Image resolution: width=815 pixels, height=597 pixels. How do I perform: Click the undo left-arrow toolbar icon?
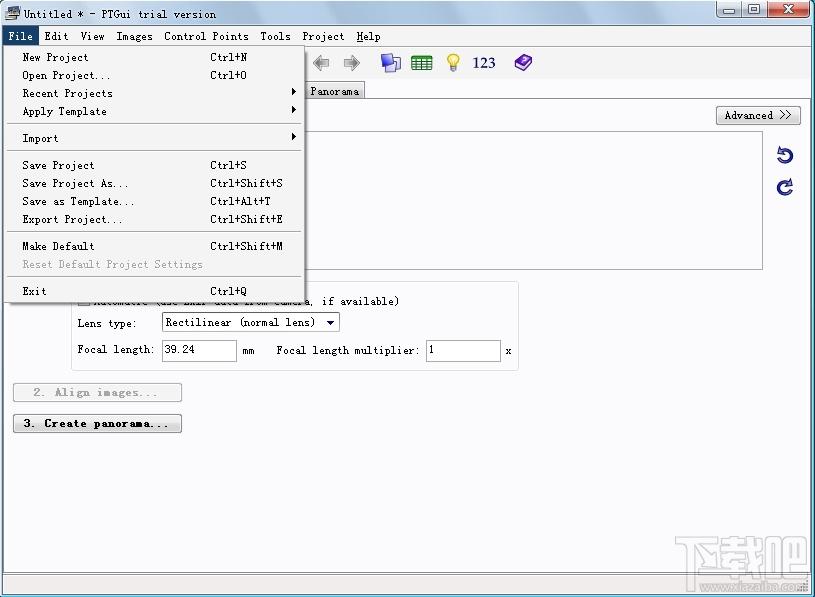coord(321,63)
